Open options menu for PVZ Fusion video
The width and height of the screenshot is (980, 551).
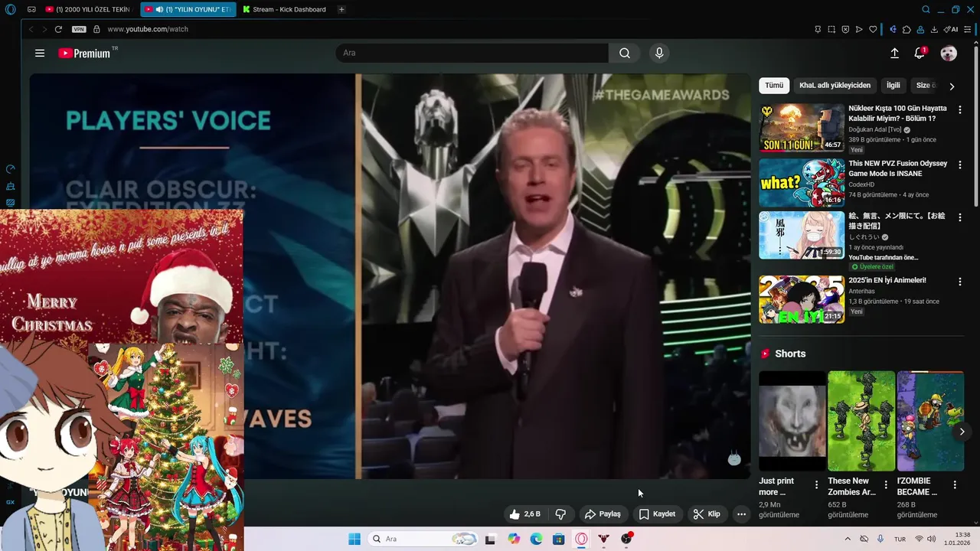coord(960,165)
